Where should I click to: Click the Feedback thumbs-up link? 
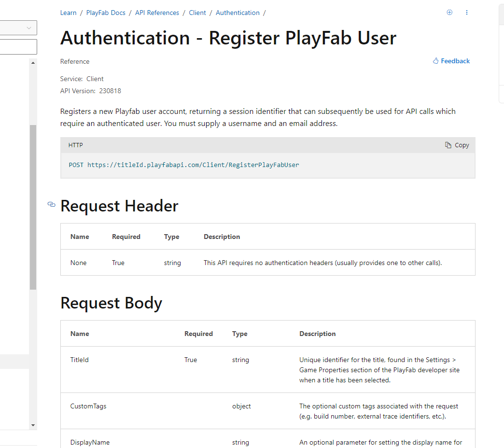451,61
